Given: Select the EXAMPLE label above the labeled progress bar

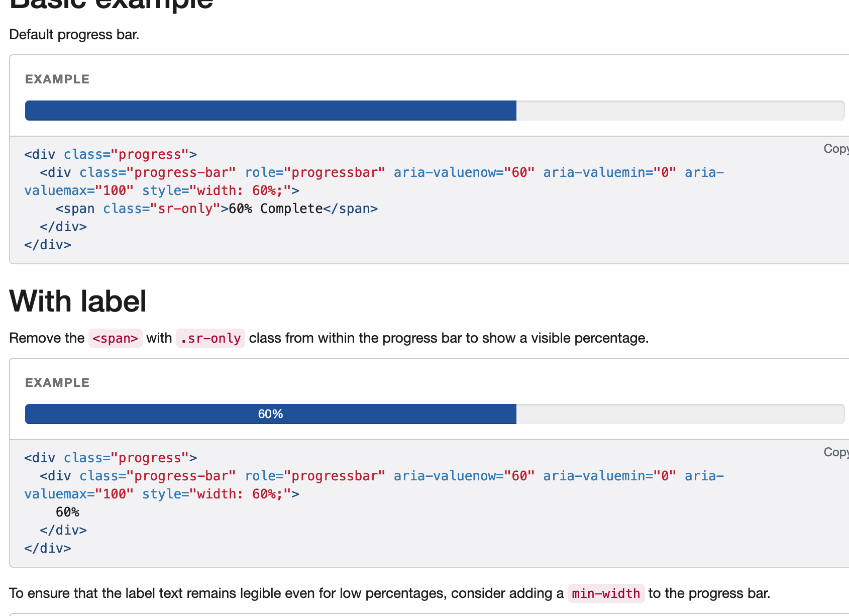Looking at the screenshot, I should [x=57, y=382].
